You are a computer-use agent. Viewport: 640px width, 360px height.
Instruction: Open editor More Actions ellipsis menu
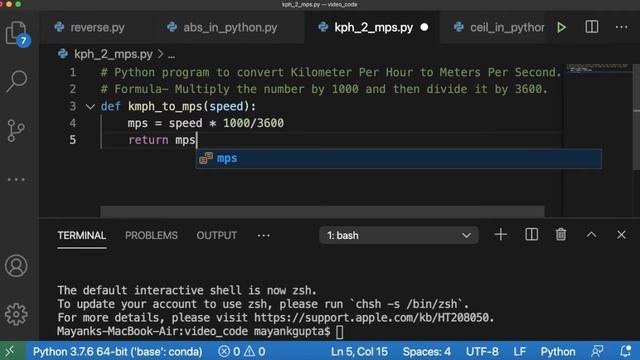coord(622,27)
